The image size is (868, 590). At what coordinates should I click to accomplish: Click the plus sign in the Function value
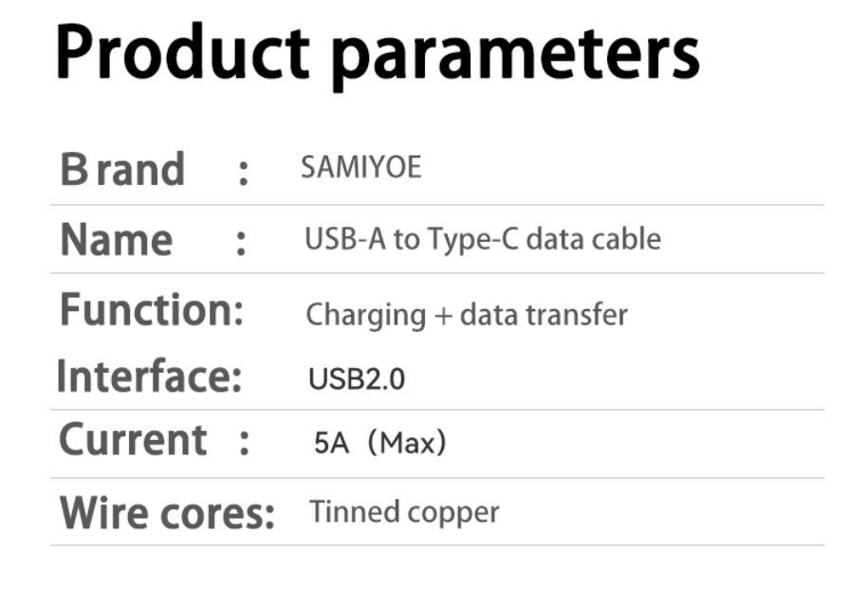pyautogui.click(x=443, y=315)
